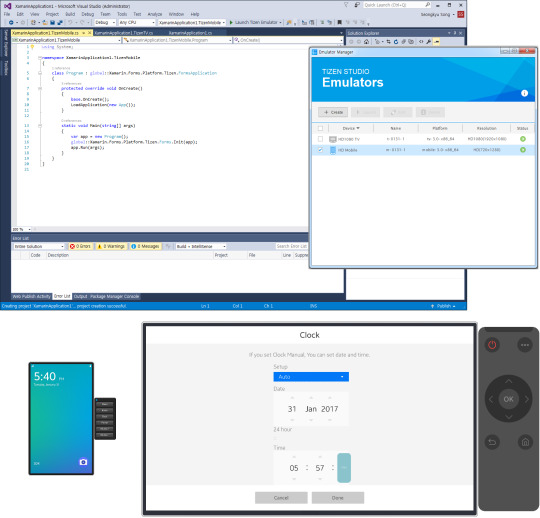Toggle the select-all checkbox in emulator list header
The width and height of the screenshot is (540, 518).
click(320, 128)
